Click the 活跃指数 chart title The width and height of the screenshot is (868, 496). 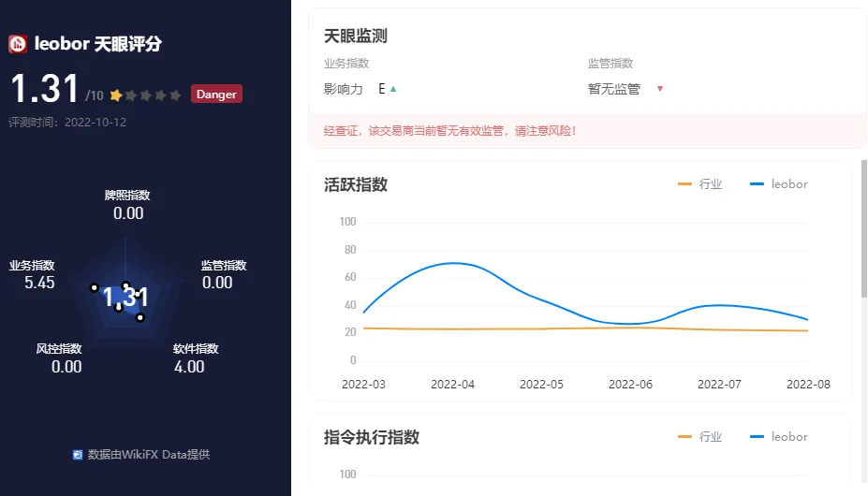pyautogui.click(x=356, y=185)
